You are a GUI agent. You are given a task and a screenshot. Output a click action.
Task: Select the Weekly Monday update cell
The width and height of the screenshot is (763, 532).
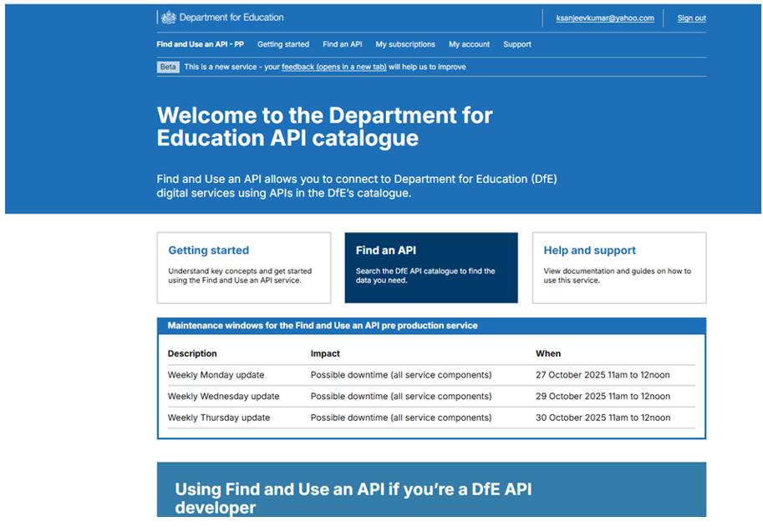pyautogui.click(x=216, y=375)
